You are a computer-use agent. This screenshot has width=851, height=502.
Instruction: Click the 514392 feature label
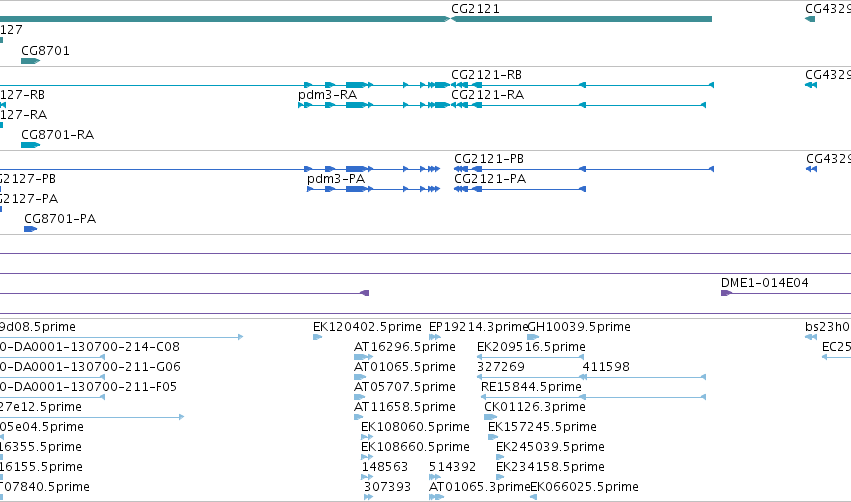453,467
